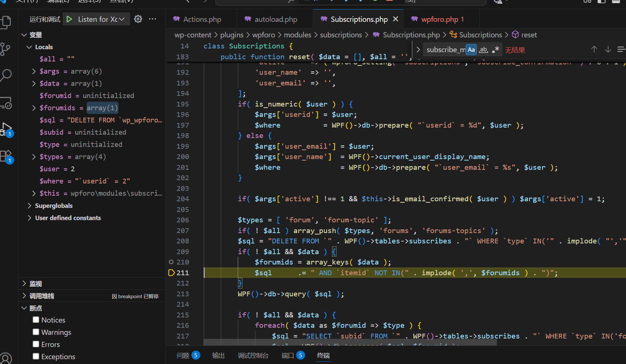Expand replace field in find widget
The height and width of the screenshot is (364, 626).
[418, 50]
